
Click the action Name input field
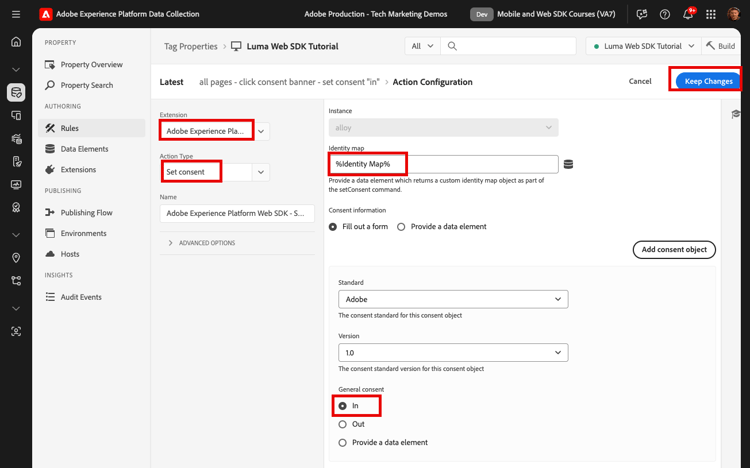pyautogui.click(x=237, y=213)
